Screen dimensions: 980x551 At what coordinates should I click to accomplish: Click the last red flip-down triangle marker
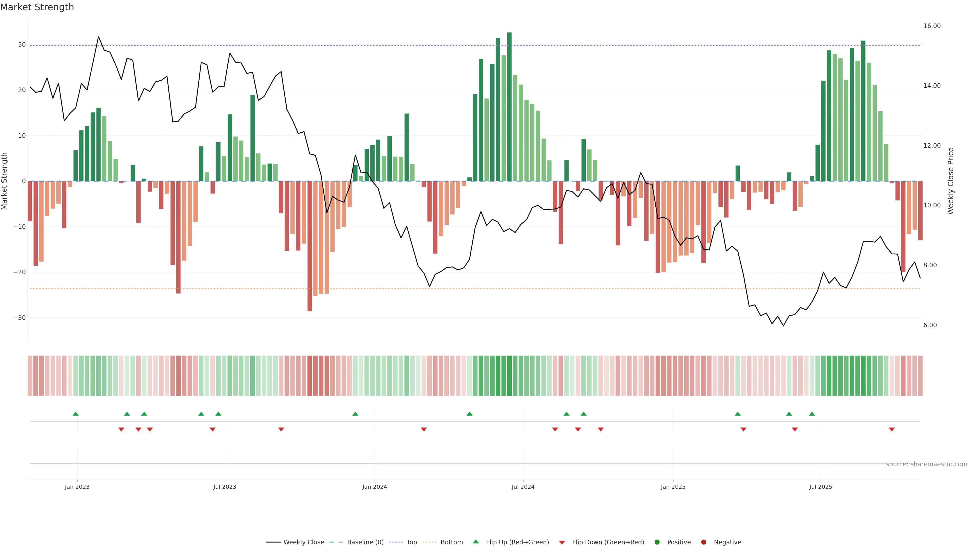[892, 429]
